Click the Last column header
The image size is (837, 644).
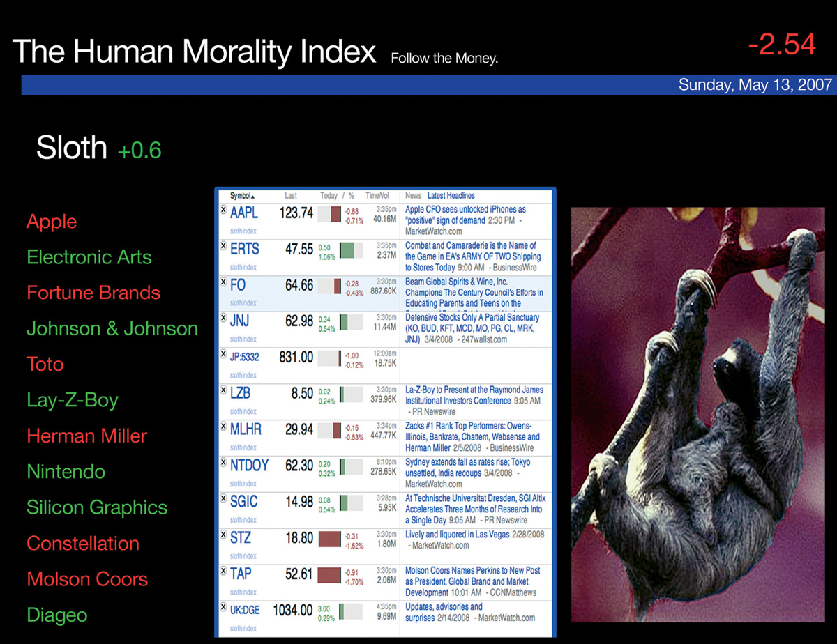pos(291,196)
